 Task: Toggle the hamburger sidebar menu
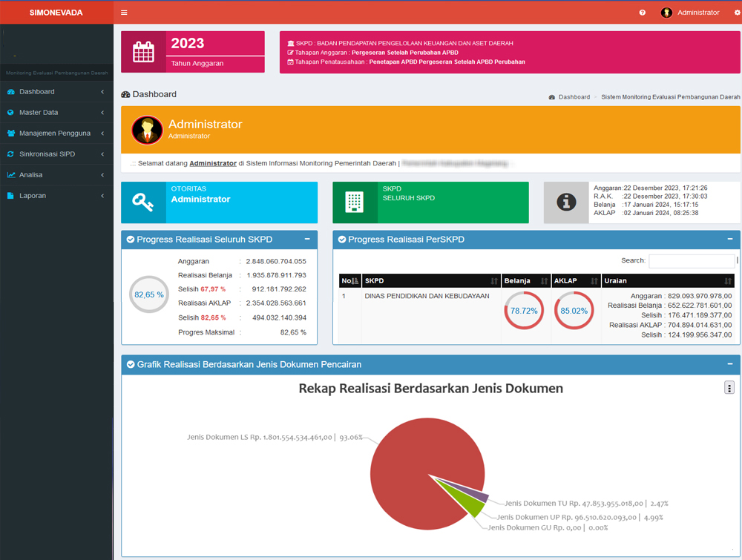(124, 13)
